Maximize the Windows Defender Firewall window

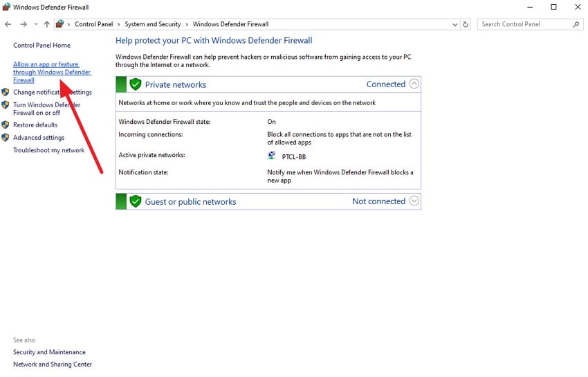coord(553,7)
